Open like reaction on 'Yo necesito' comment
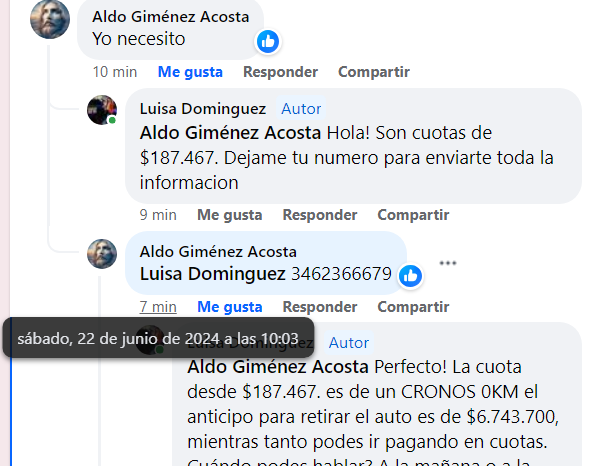Screen dimensions: 591x466 click(x=268, y=41)
